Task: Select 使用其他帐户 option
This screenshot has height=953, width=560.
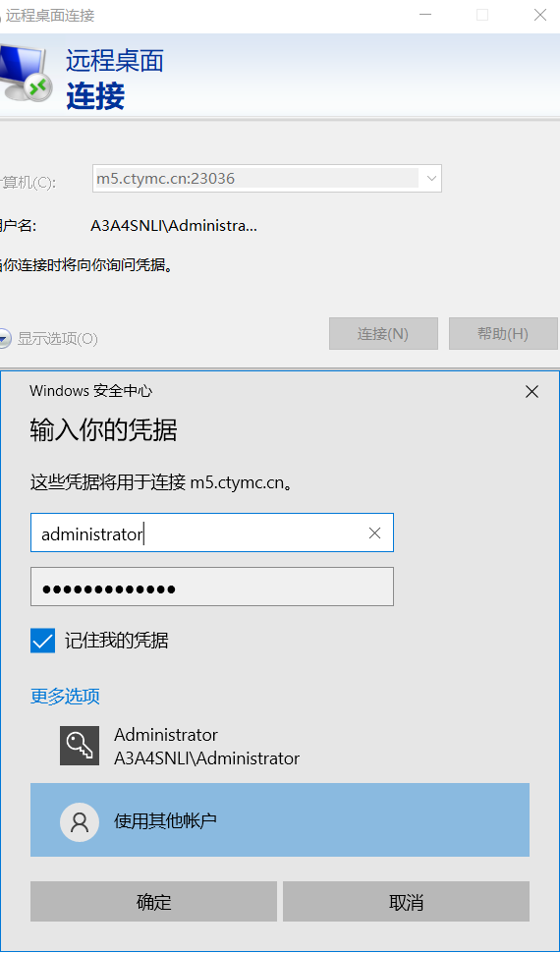Action: 280,820
